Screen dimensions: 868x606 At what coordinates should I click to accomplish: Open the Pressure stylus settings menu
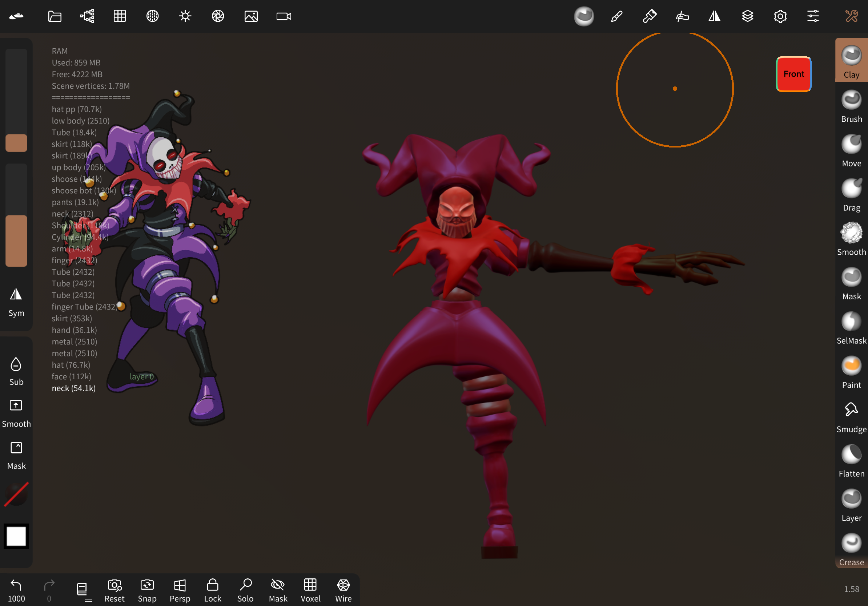682,16
